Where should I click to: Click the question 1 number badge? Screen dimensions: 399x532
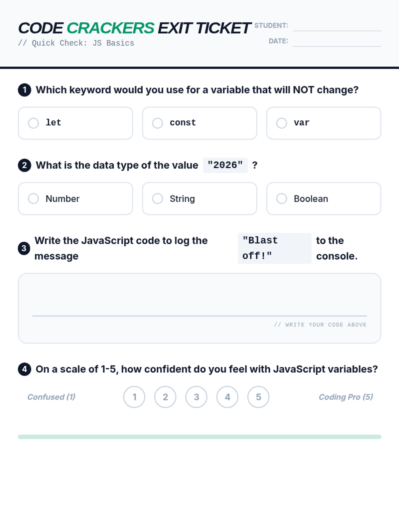pyautogui.click(x=25, y=90)
